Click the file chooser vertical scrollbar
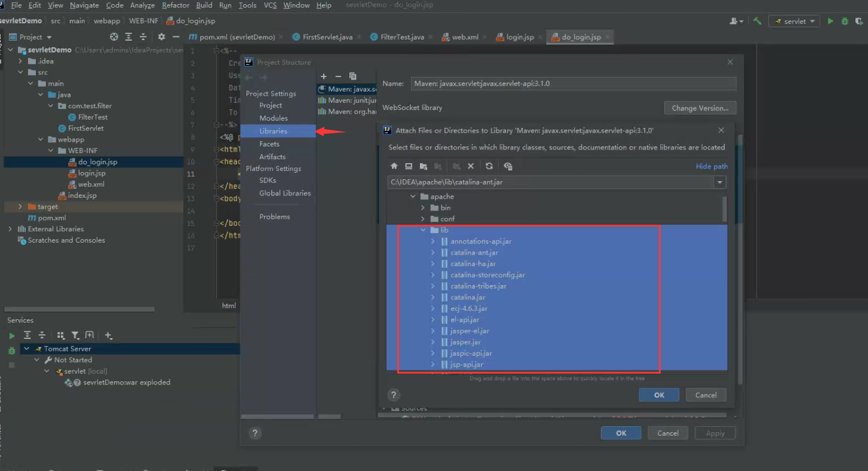The width and height of the screenshot is (868, 471). [725, 209]
